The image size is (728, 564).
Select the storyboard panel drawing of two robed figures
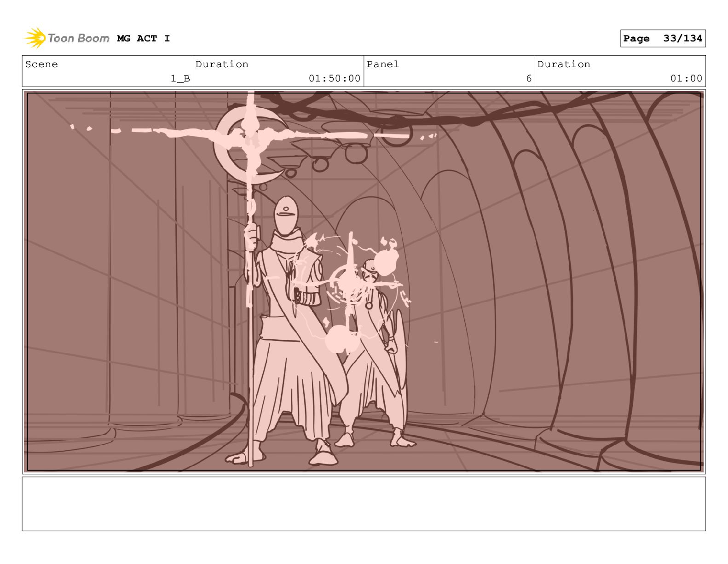click(x=364, y=282)
